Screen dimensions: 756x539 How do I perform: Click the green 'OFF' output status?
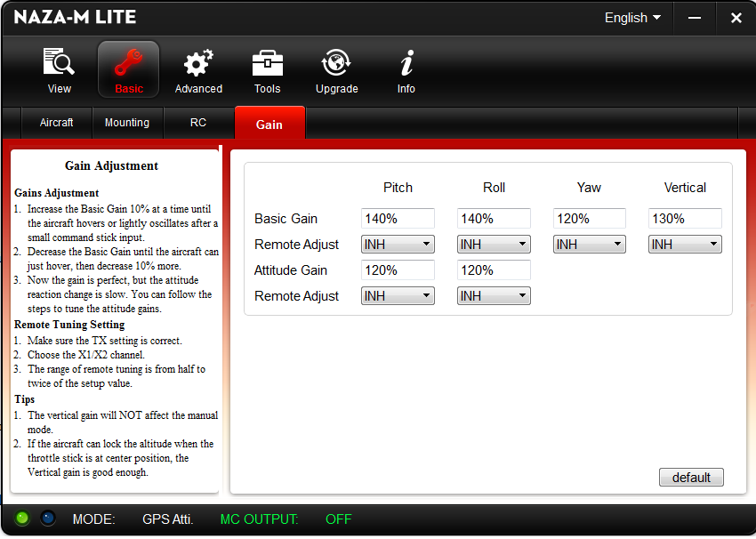(339, 519)
